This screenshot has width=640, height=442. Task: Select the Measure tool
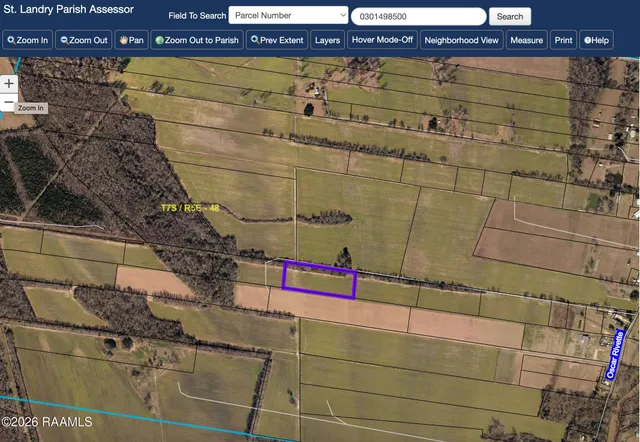pyautogui.click(x=527, y=40)
